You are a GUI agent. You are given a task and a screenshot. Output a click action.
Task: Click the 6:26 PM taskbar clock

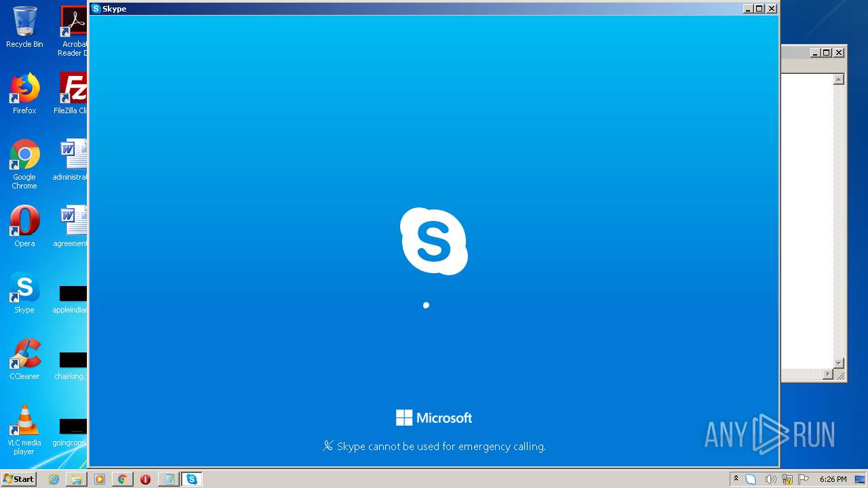[x=833, y=479]
